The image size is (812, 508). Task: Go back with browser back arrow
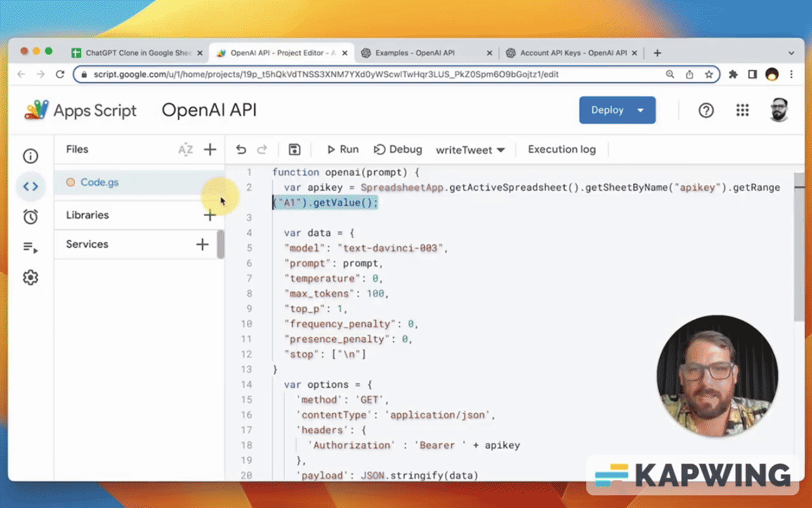[22, 74]
